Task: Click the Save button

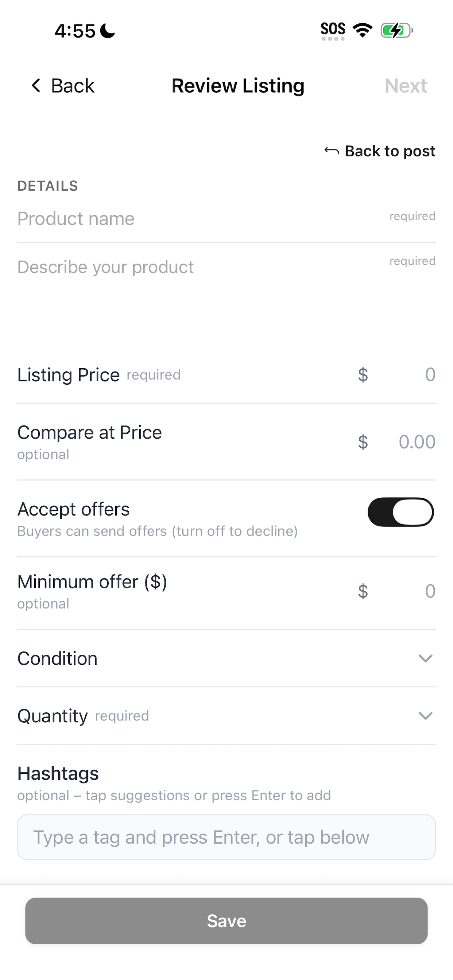Action: (x=226, y=921)
